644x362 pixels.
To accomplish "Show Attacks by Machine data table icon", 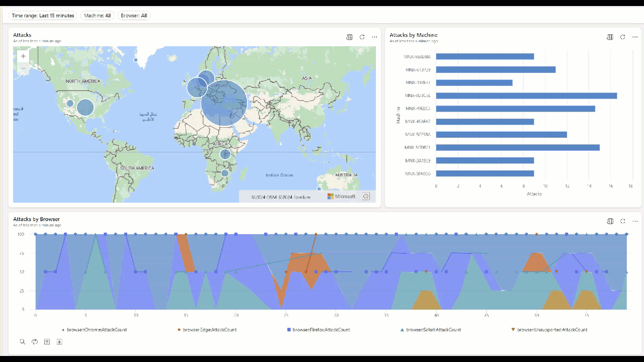I will click(x=610, y=37).
